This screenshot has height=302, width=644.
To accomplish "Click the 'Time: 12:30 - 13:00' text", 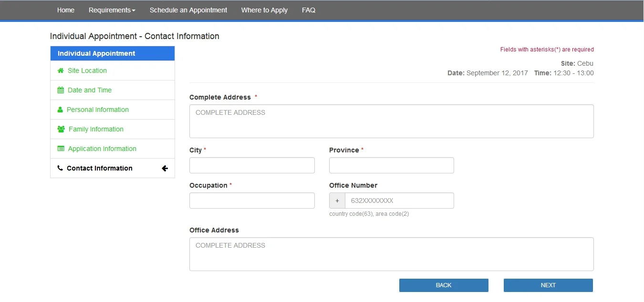I will (x=564, y=73).
